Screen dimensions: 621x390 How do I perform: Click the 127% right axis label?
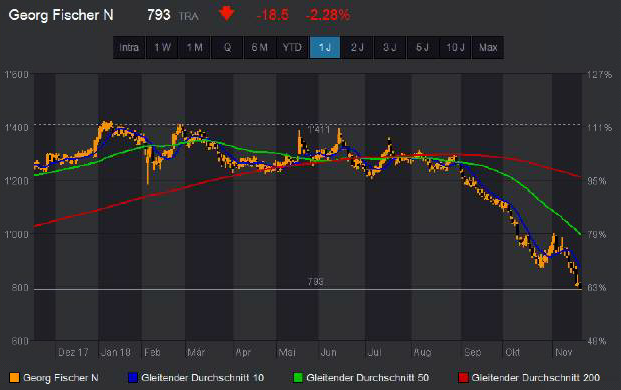pyautogui.click(x=600, y=74)
